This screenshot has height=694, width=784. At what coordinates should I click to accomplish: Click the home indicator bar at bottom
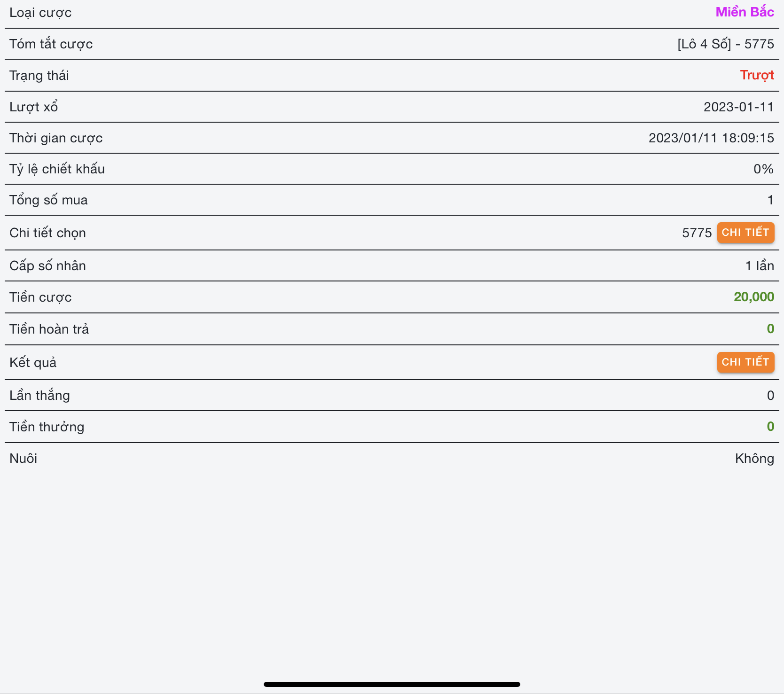point(392,684)
